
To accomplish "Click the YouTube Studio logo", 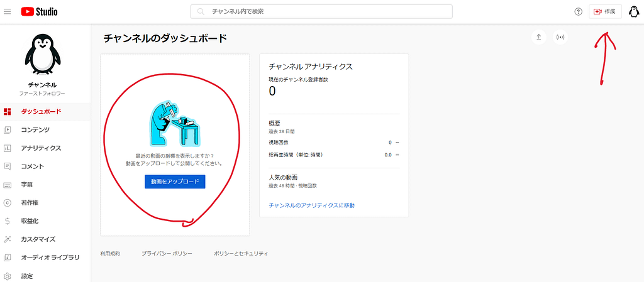I will coord(38,12).
